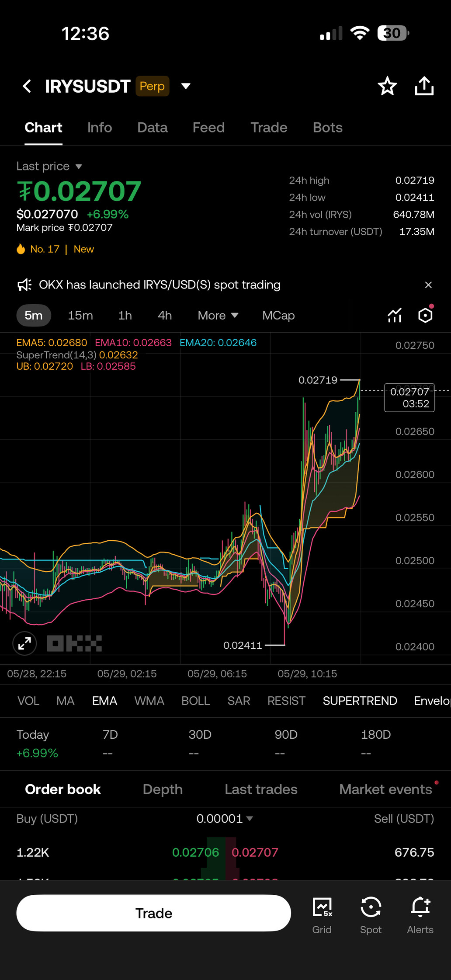Select the 4h timeframe
The width and height of the screenshot is (451, 980).
click(x=165, y=315)
